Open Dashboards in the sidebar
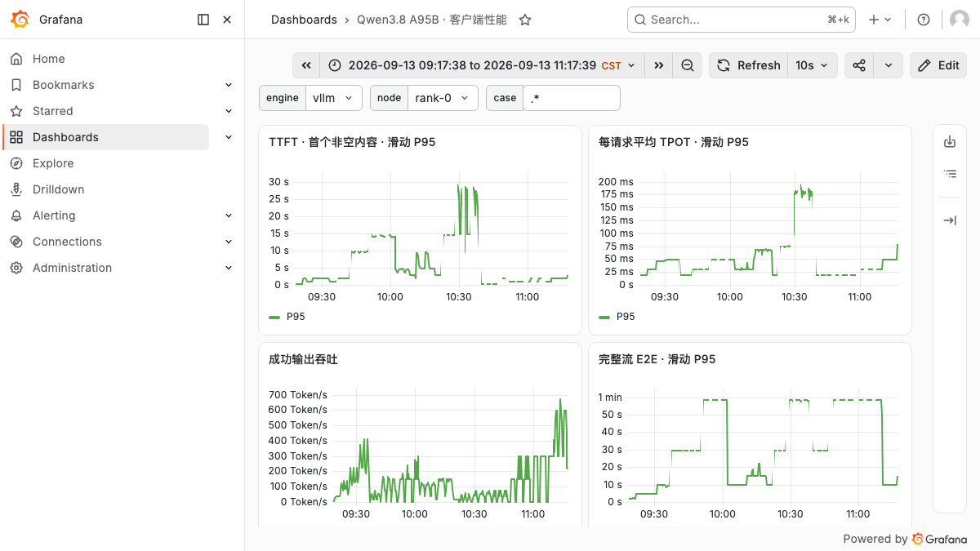 coord(106,137)
